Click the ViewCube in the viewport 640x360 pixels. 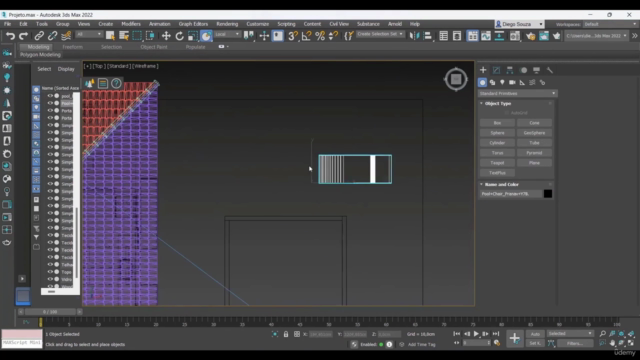click(456, 79)
